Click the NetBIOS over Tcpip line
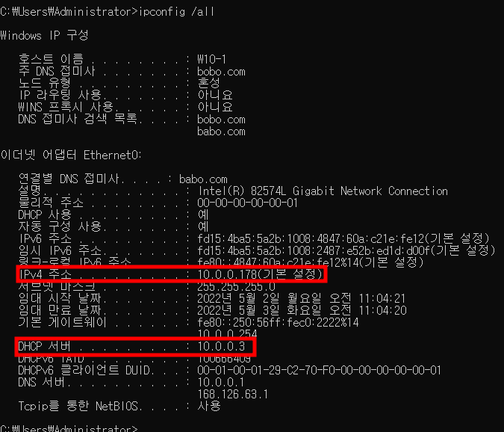 119,407
